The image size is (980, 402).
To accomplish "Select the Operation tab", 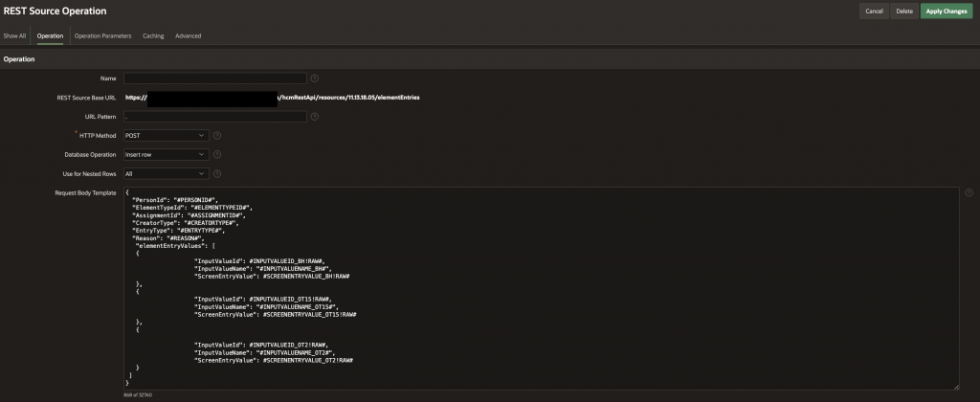I will [x=50, y=36].
